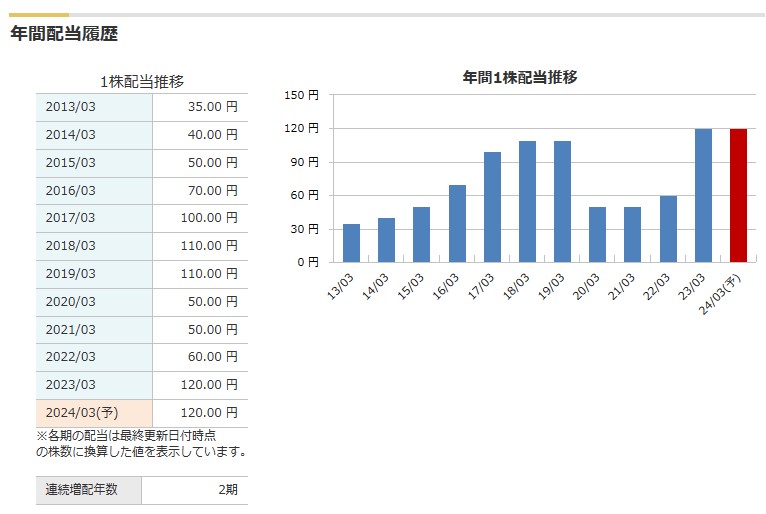Click the red 24/03(予) forecast bar
This screenshot has height=514, width=766.
pyautogui.click(x=739, y=195)
